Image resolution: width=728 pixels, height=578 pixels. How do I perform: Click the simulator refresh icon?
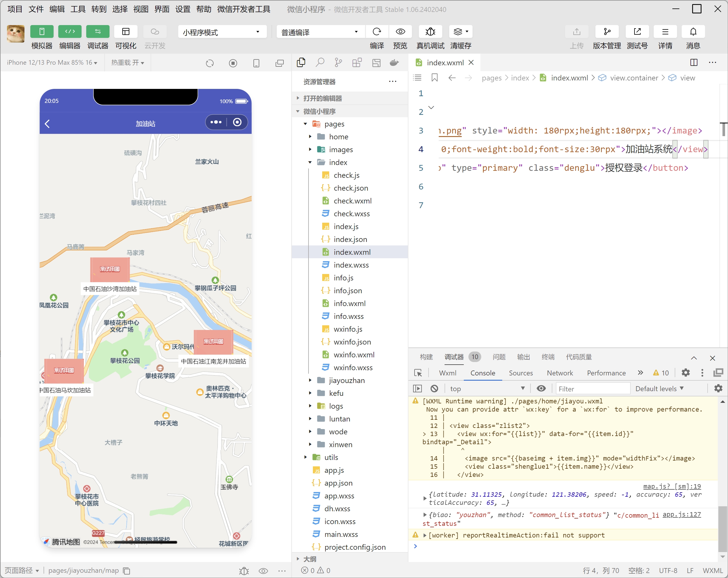coord(210,63)
